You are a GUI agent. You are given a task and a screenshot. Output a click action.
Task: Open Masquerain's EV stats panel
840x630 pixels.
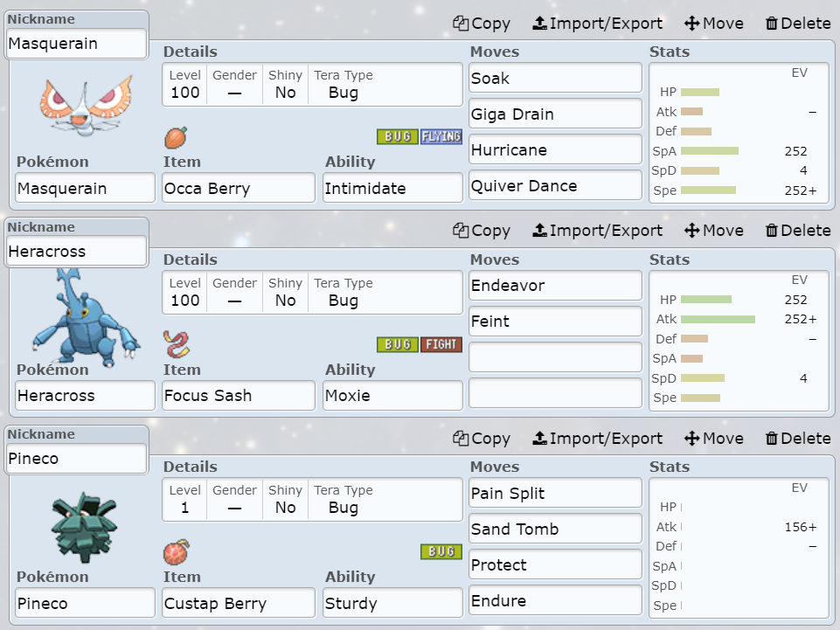(x=739, y=134)
